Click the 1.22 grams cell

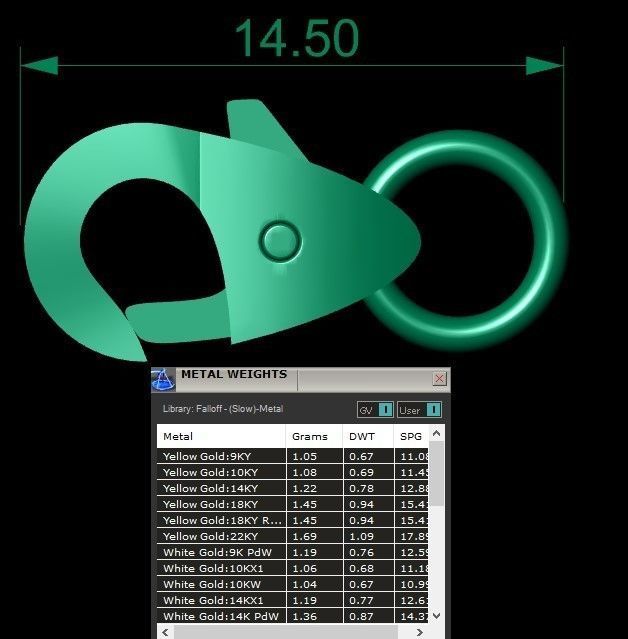[315, 488]
